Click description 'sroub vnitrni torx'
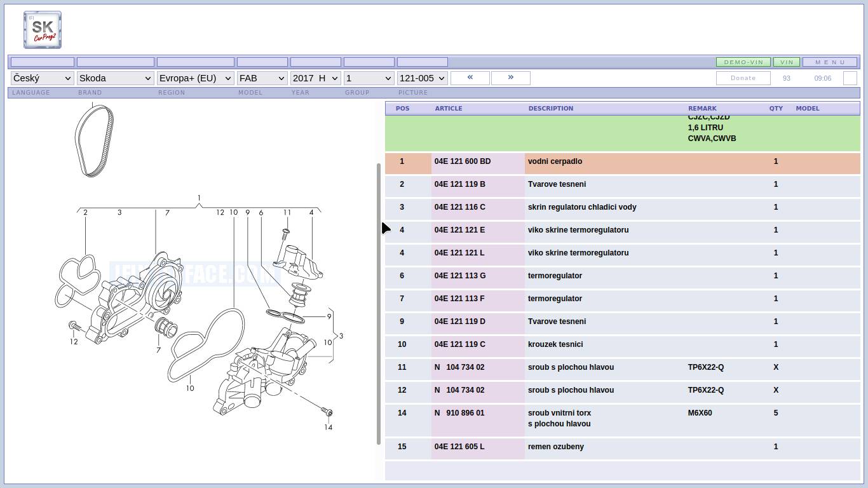868x488 pixels. pyautogui.click(x=559, y=413)
